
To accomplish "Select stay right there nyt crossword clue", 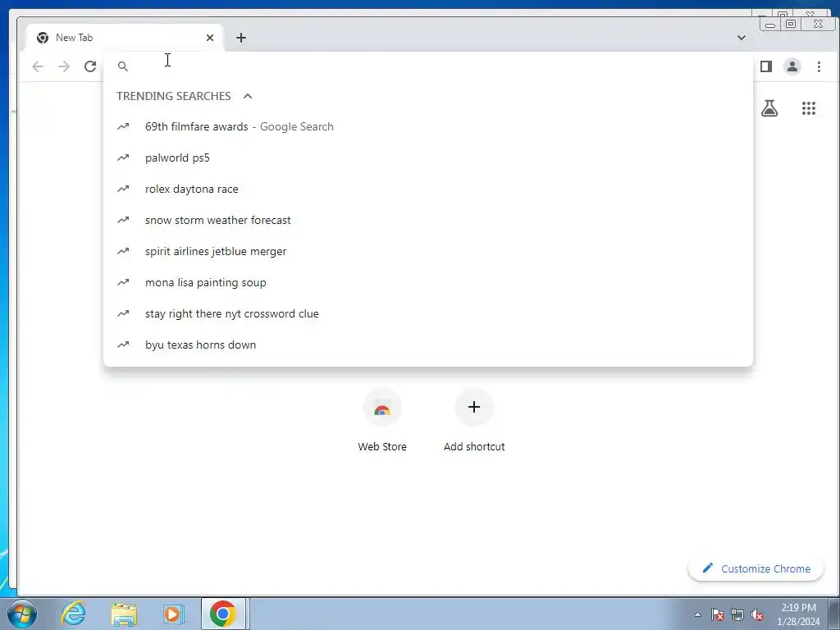I will click(x=428, y=313).
